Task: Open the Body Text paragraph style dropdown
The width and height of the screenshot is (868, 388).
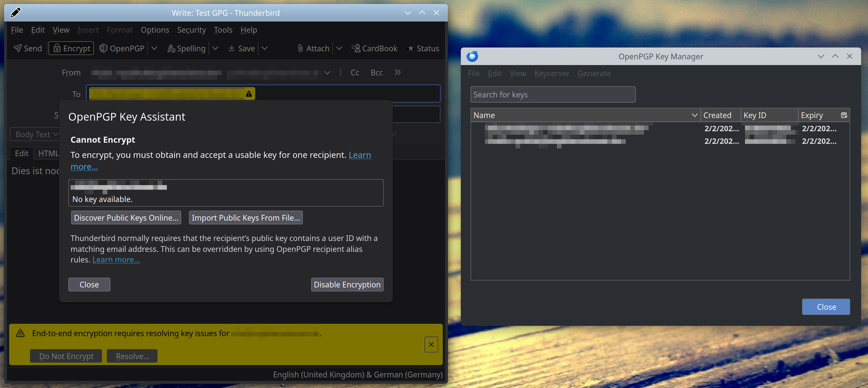Action: (x=35, y=134)
